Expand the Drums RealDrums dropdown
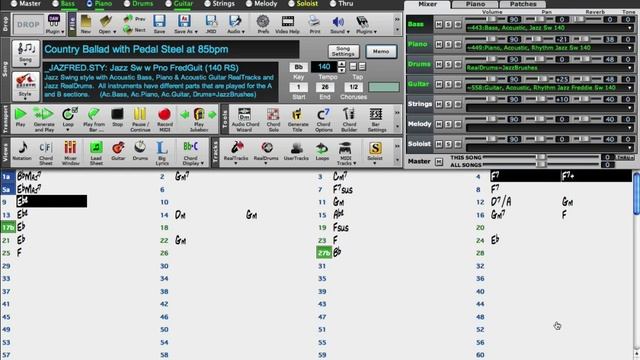The image size is (640, 360). point(631,68)
